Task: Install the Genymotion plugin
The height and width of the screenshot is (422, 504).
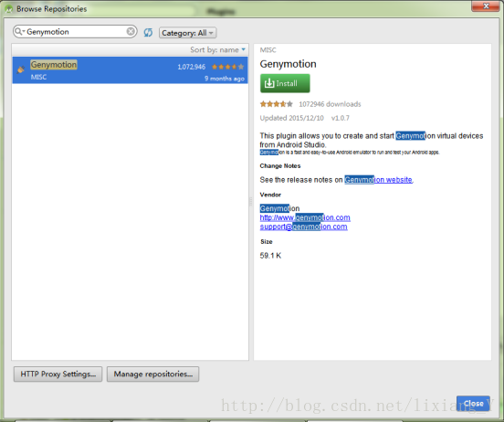Action: tap(285, 83)
